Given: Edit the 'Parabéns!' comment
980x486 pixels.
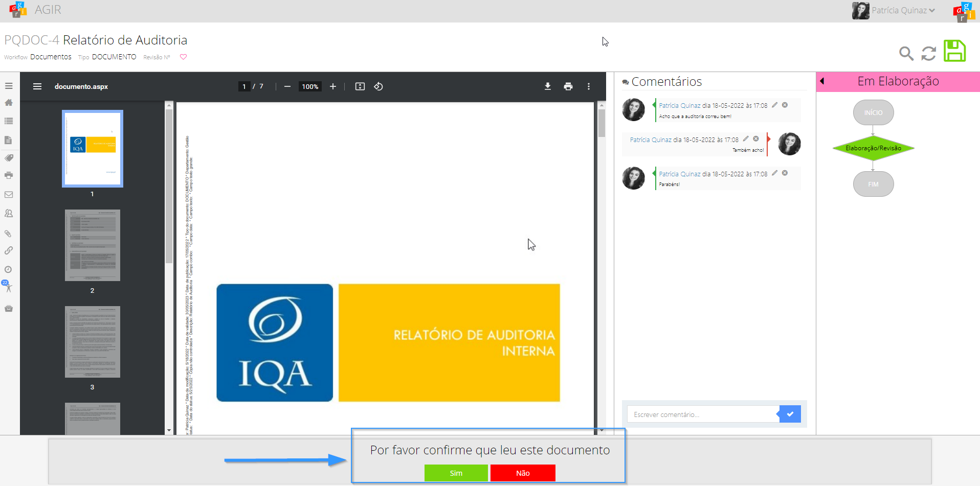Looking at the screenshot, I should [x=775, y=173].
